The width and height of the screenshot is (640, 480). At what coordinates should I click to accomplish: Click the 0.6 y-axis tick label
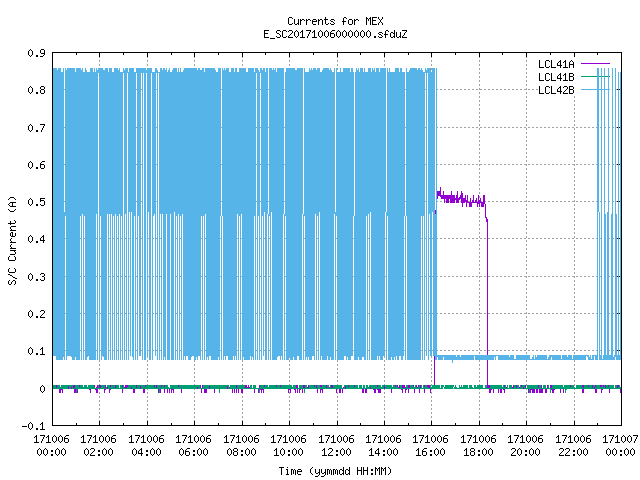point(36,165)
